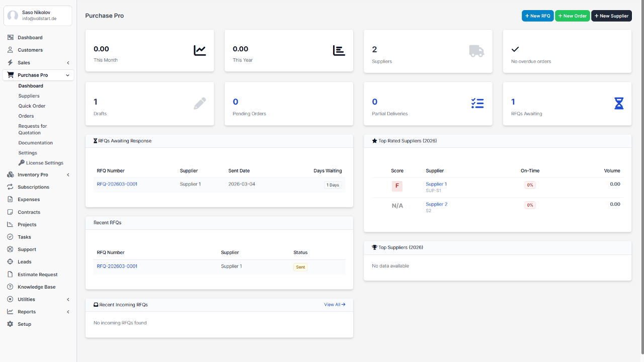This screenshot has height=362, width=644.
Task: Click the Support lifebuoy icon
Action: (10, 249)
